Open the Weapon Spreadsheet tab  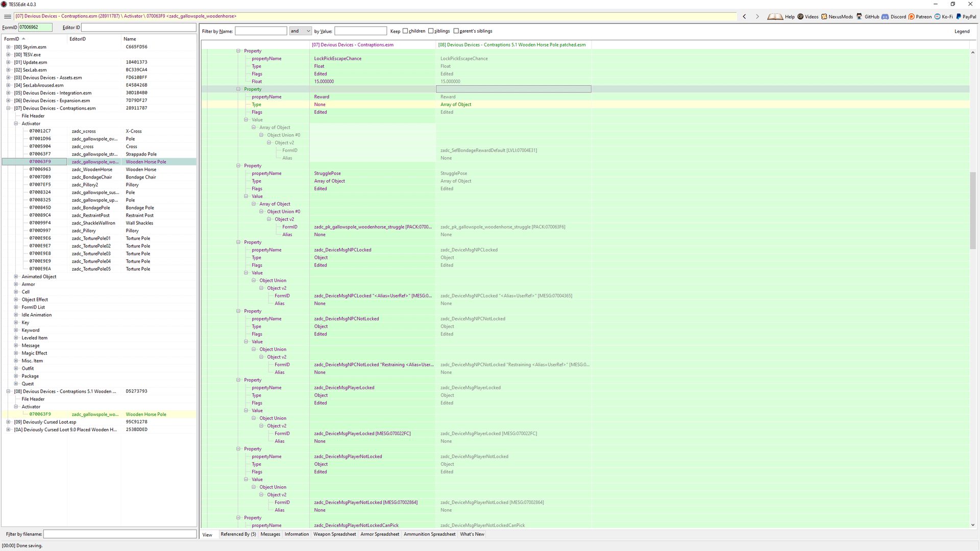[x=335, y=534]
